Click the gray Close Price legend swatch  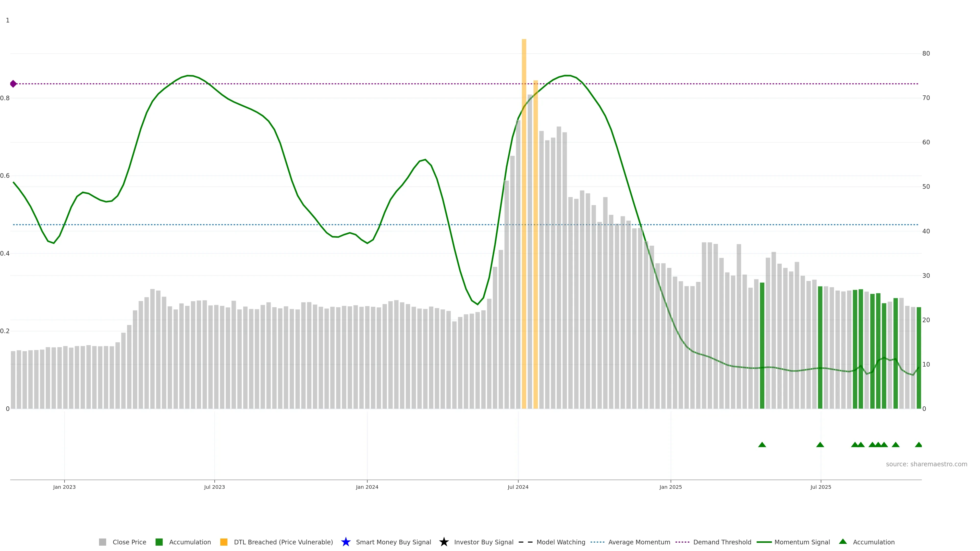click(102, 542)
